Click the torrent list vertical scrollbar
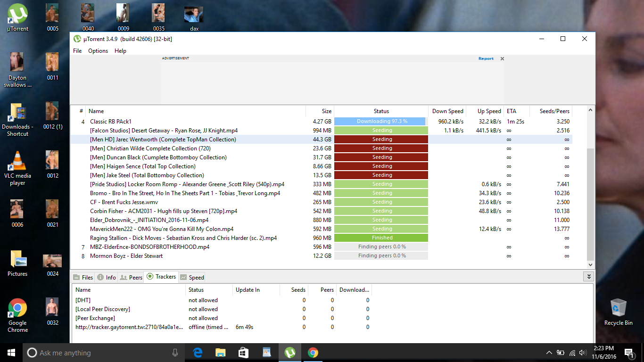 pyautogui.click(x=591, y=203)
